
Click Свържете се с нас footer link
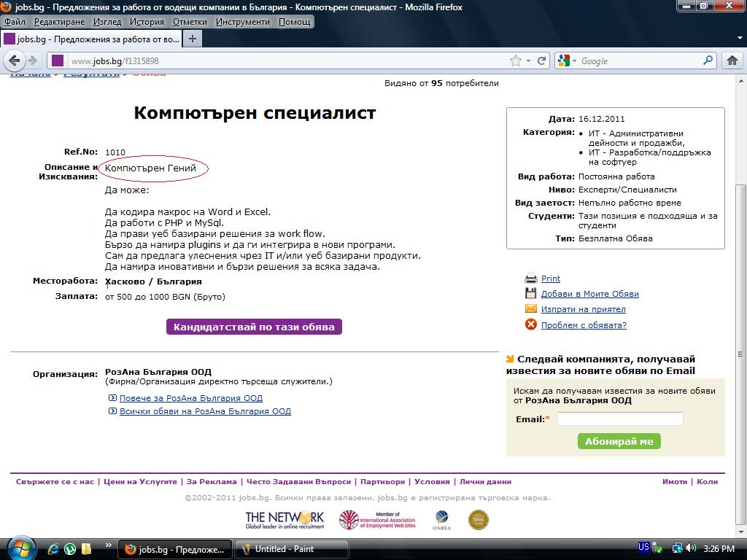(55, 481)
